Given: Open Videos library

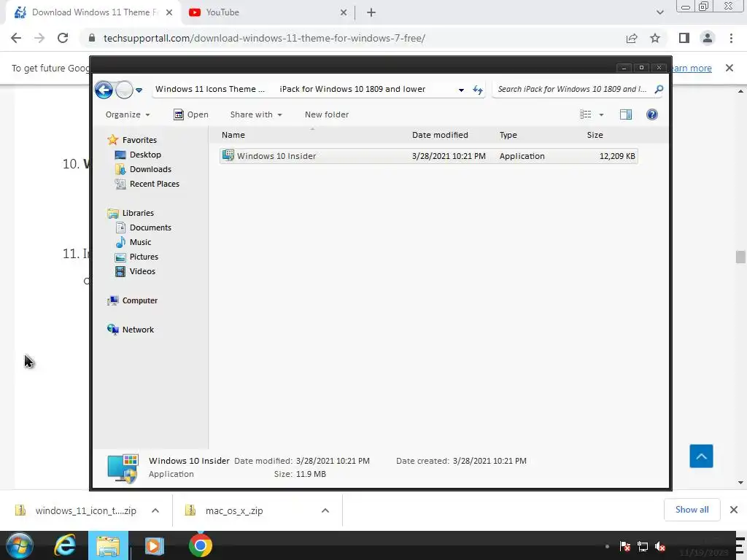Looking at the screenshot, I should coord(142,271).
